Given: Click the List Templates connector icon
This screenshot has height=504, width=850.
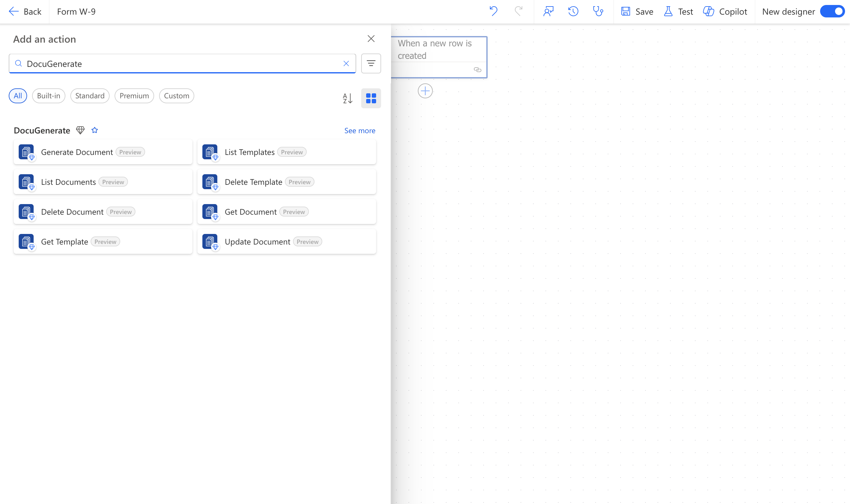Looking at the screenshot, I should pyautogui.click(x=210, y=152).
